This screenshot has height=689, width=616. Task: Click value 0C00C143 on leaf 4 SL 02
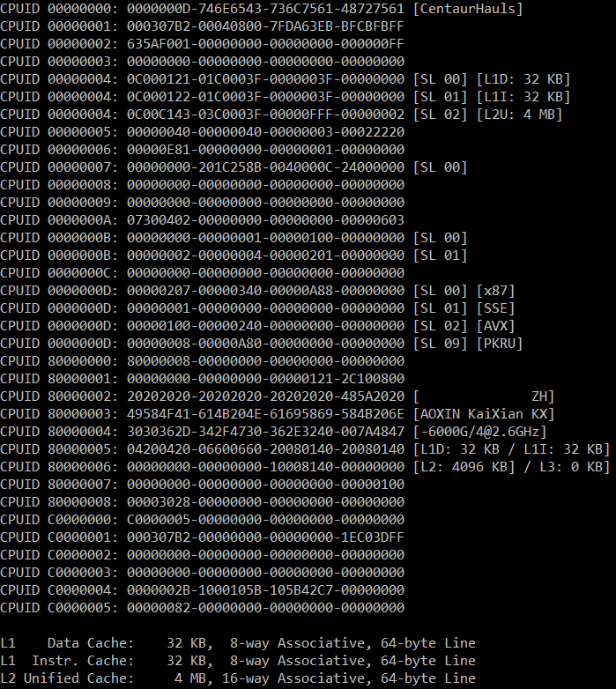[x=158, y=115]
